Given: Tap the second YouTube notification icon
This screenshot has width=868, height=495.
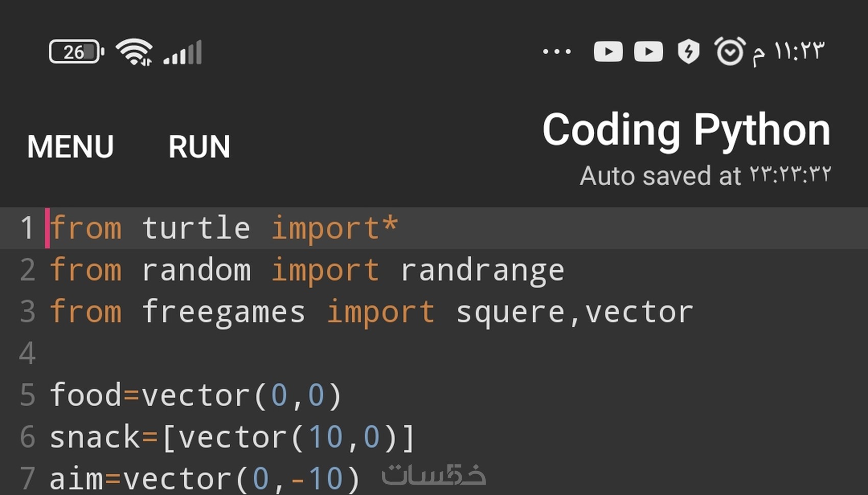Looking at the screenshot, I should point(648,52).
